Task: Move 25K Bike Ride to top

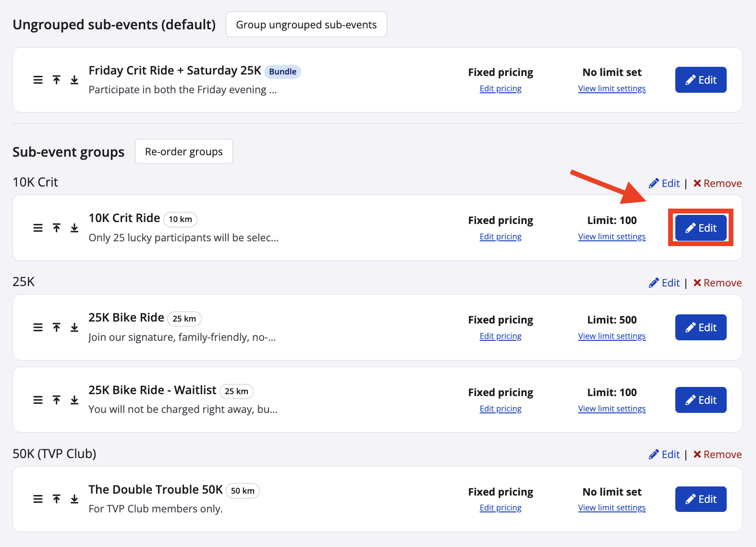Action: click(57, 327)
